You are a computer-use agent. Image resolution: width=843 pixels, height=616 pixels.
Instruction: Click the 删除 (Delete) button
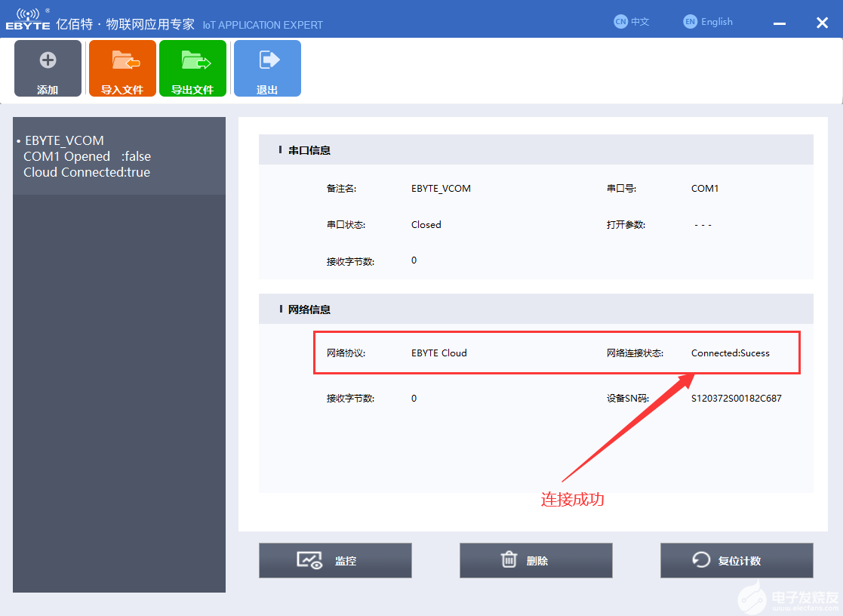coord(536,561)
